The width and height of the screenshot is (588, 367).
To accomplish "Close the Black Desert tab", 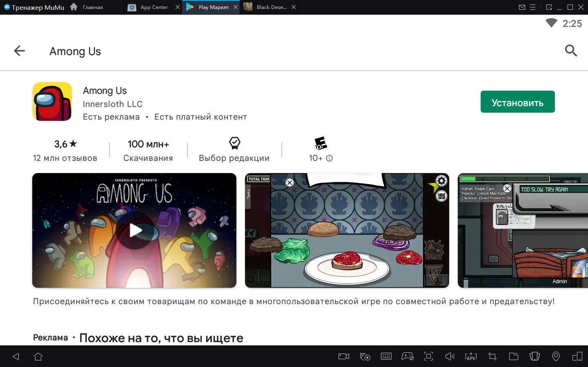I will 294,7.
